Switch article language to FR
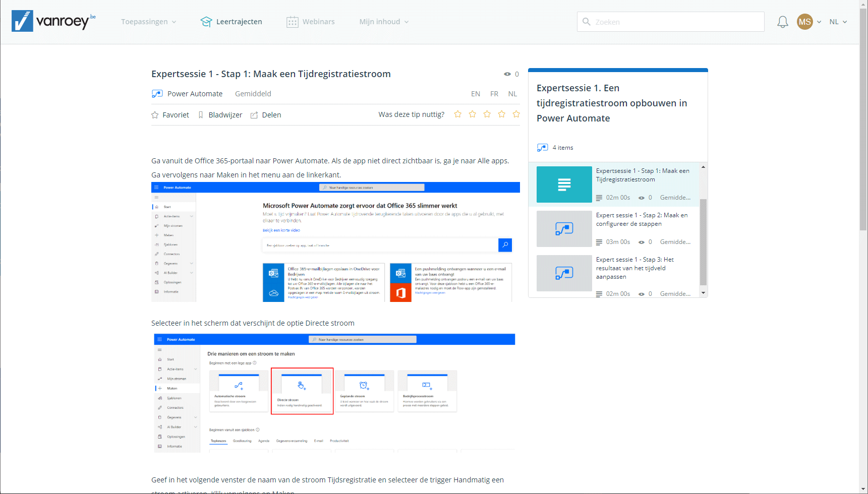Screen dimensions: 868x494 click(494, 94)
